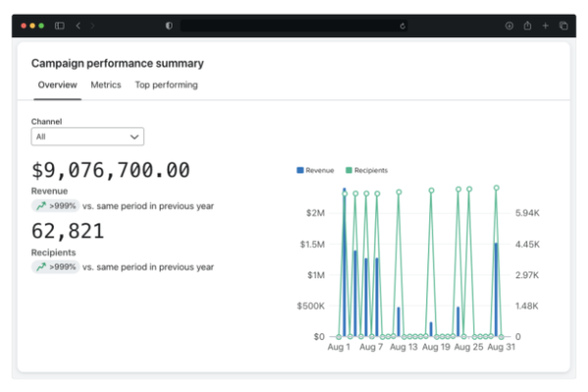
Task: Show tab overview icon
Action: pyautogui.click(x=563, y=25)
